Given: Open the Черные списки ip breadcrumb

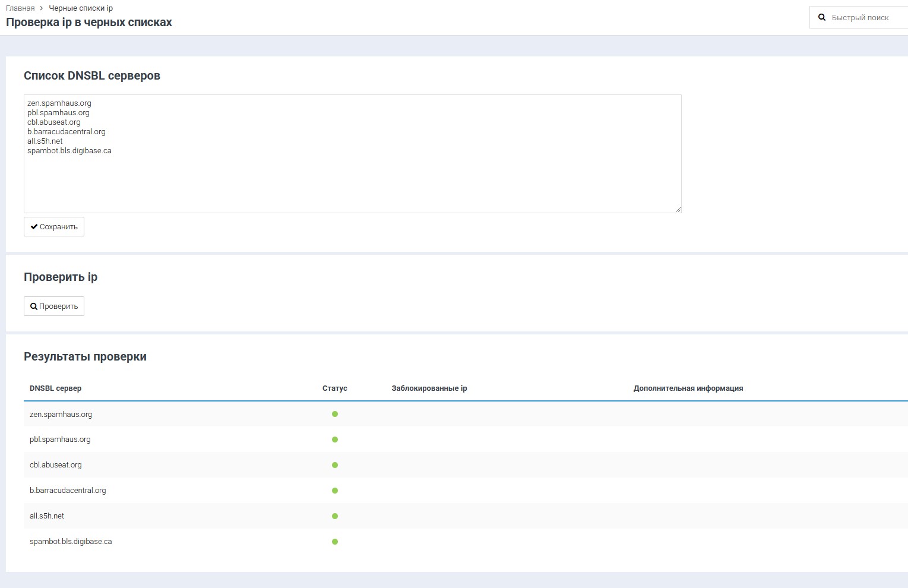Looking at the screenshot, I should tap(81, 8).
